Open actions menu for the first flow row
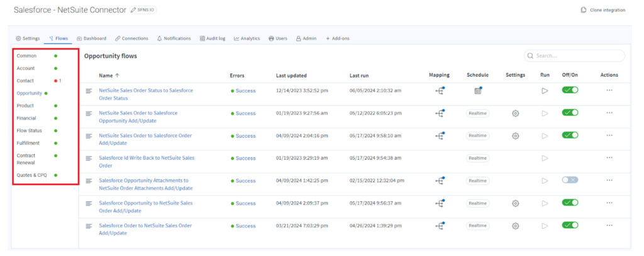 click(x=609, y=91)
